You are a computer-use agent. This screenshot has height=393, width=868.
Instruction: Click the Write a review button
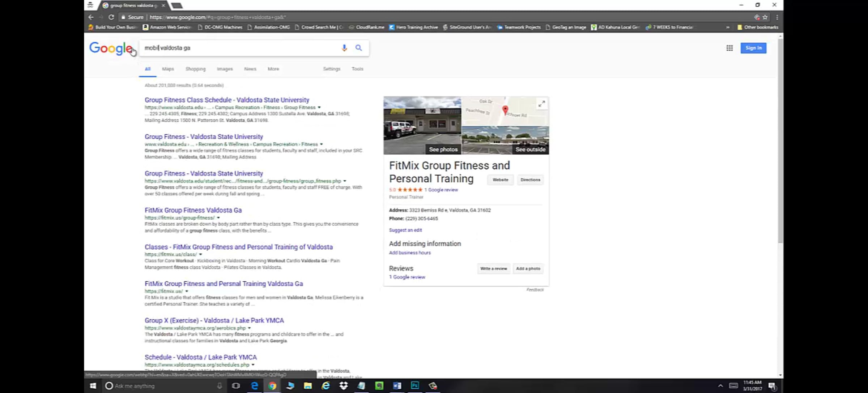[x=494, y=269]
